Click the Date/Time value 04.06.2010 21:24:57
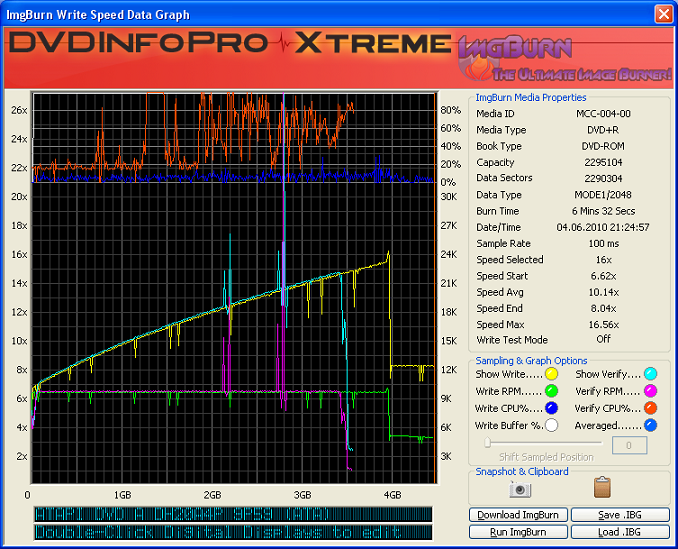 coord(603,227)
